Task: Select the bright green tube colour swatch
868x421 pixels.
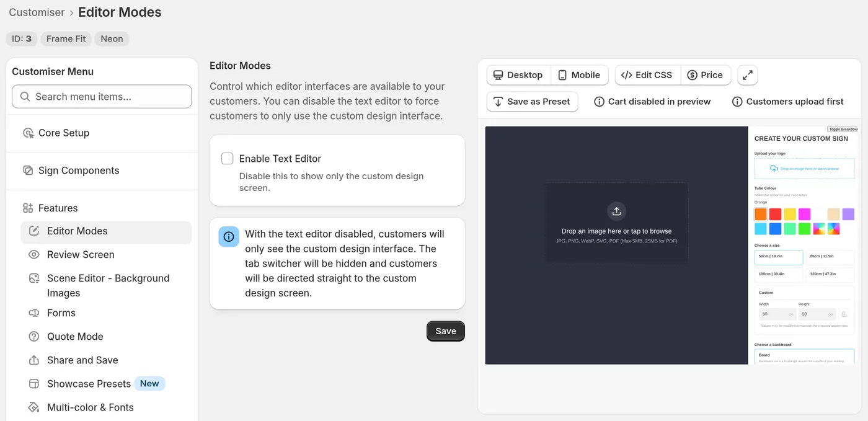Action: point(804,229)
